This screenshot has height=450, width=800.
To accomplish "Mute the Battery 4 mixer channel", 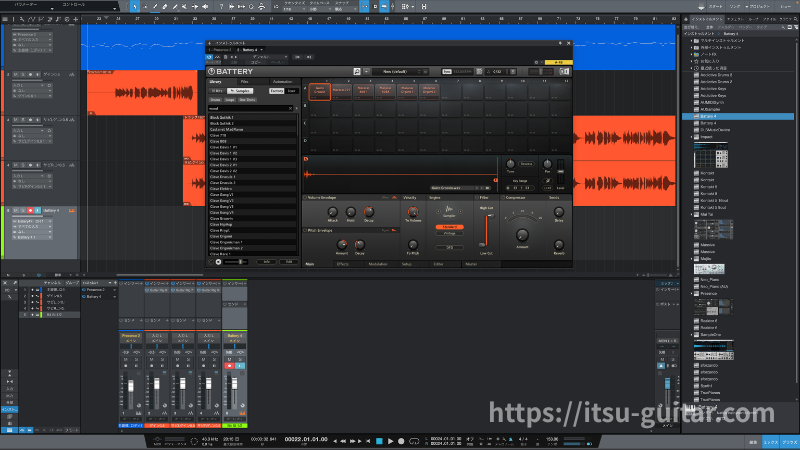I will 229,360.
